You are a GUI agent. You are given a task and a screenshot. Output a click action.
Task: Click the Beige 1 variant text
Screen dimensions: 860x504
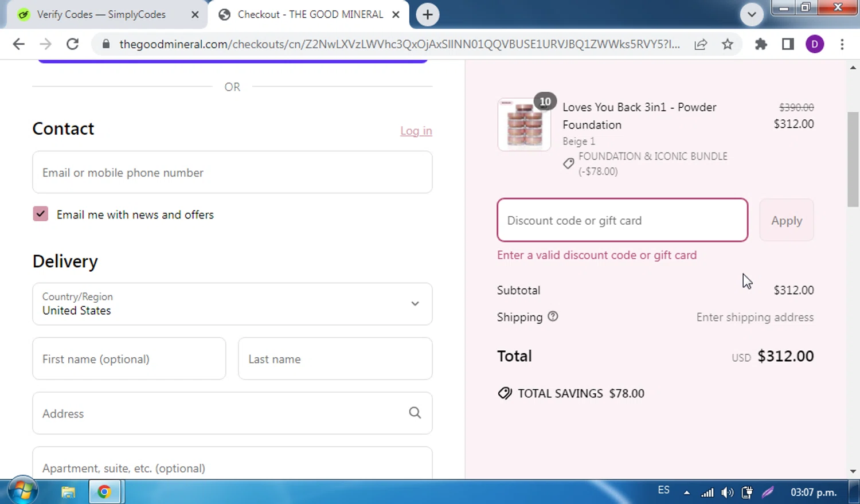[x=578, y=141]
